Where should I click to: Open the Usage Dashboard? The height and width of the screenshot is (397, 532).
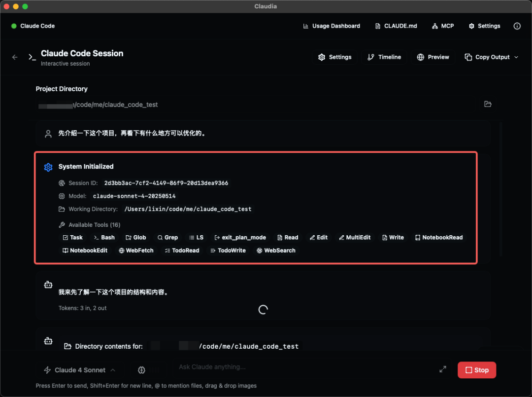tap(332, 26)
